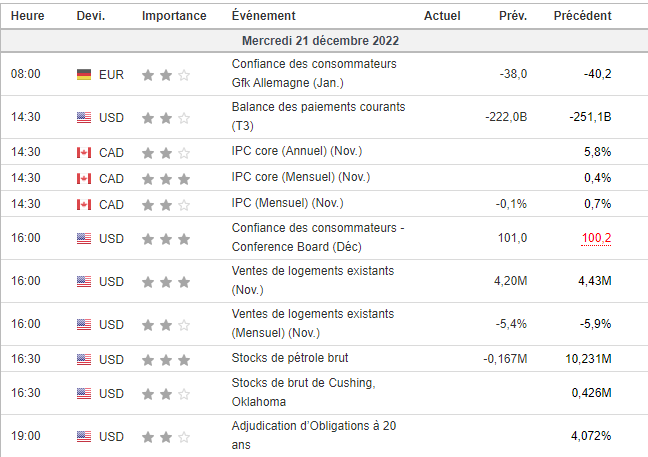Click the Précédent column header

(582, 16)
